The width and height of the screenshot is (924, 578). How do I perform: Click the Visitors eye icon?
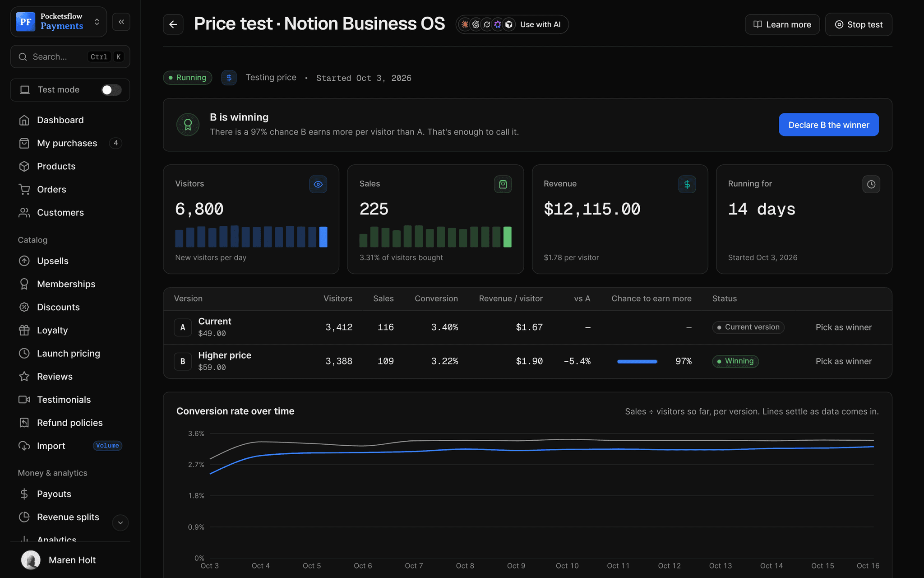[318, 184]
